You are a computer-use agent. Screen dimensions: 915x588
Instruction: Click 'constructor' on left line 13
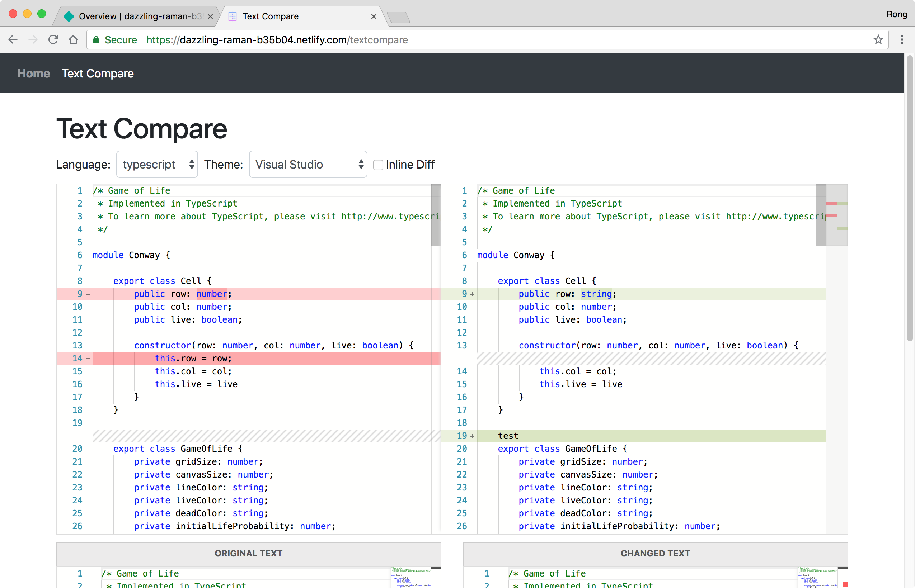163,346
